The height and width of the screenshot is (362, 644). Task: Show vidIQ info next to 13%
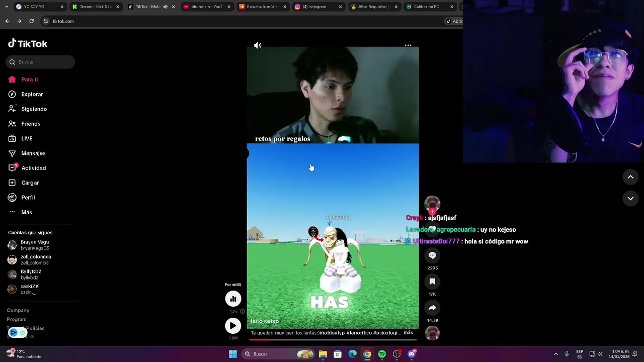(242, 311)
